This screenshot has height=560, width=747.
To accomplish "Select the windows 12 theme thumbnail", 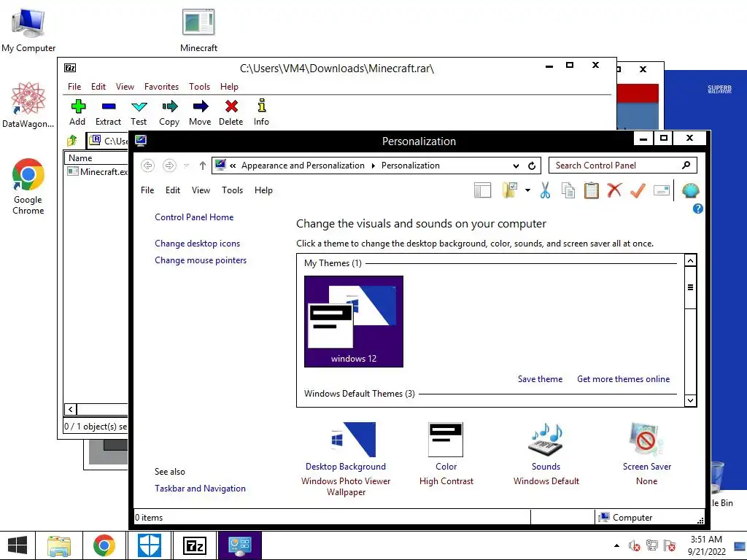I will click(354, 322).
